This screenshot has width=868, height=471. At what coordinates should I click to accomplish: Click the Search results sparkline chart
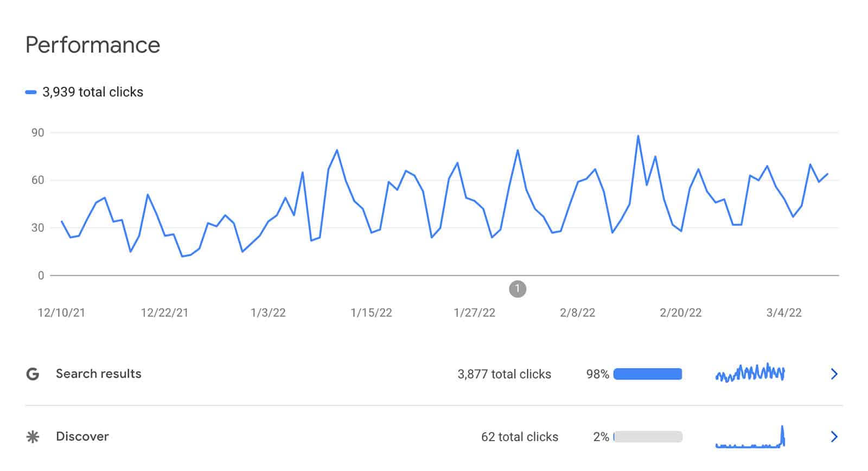(750, 373)
